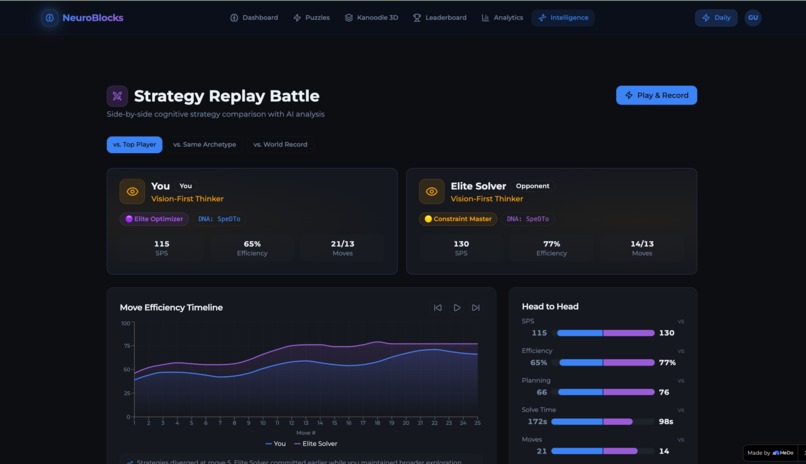Image resolution: width=806 pixels, height=464 pixels.
Task: Skip to start of timeline replay
Action: tap(437, 308)
